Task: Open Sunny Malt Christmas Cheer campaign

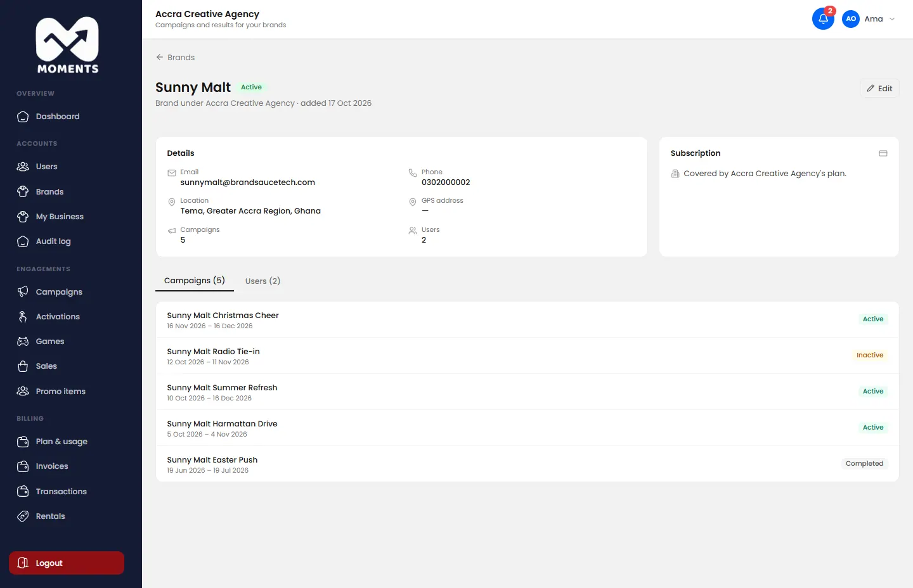Action: (528, 319)
